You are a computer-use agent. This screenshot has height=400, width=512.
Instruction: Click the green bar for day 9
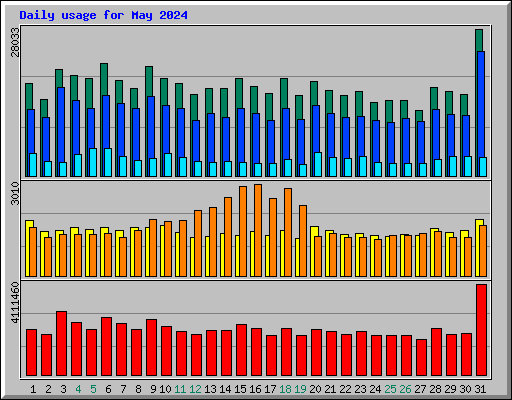[x=149, y=81]
